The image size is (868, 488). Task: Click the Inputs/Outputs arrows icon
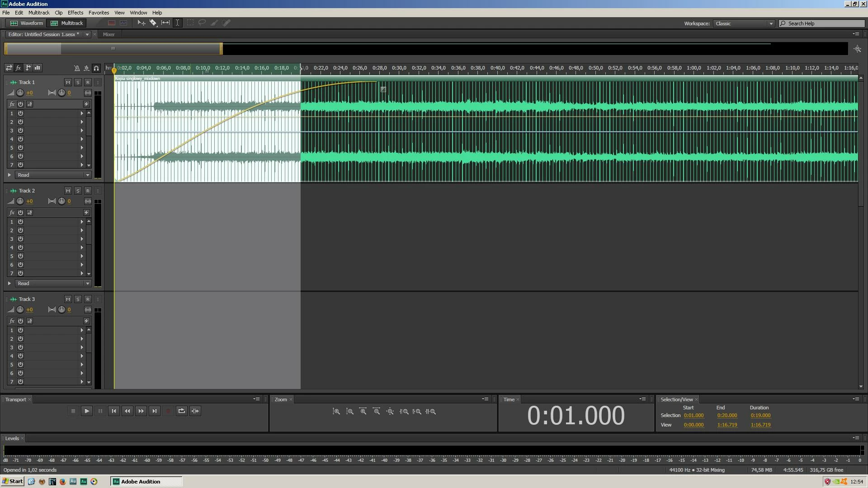coord(9,68)
